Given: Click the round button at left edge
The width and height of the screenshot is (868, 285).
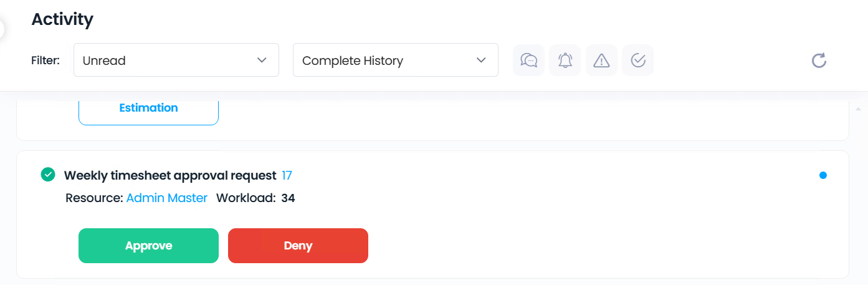Looking at the screenshot, I should pyautogui.click(x=1, y=29).
